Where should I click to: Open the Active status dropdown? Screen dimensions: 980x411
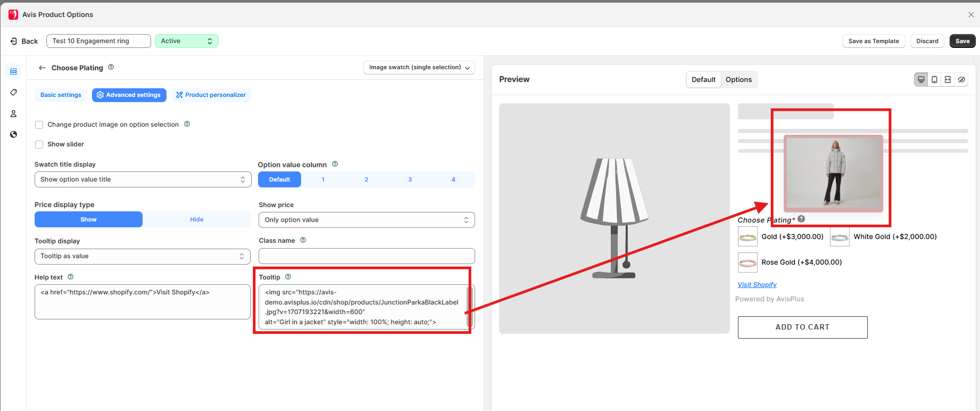(186, 41)
